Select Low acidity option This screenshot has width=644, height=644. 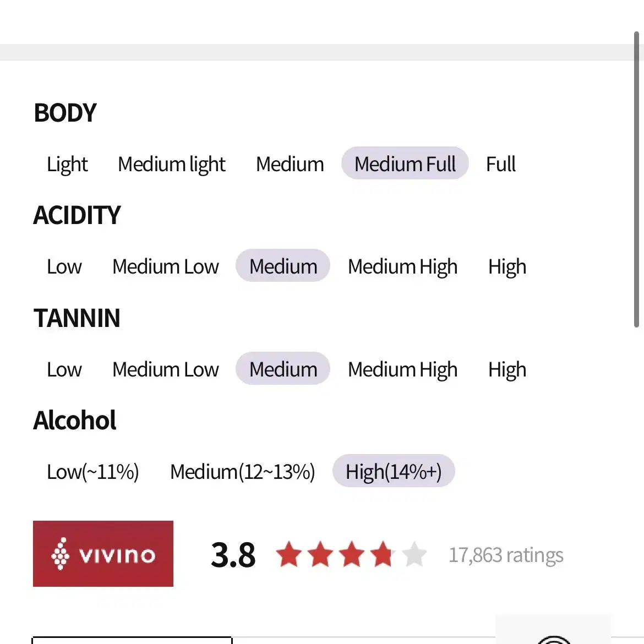[64, 266]
